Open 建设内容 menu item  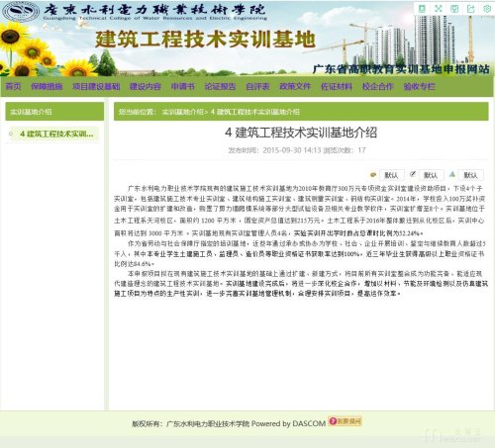(146, 86)
